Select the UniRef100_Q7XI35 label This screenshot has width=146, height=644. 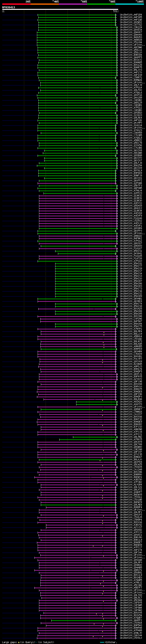click(x=131, y=454)
